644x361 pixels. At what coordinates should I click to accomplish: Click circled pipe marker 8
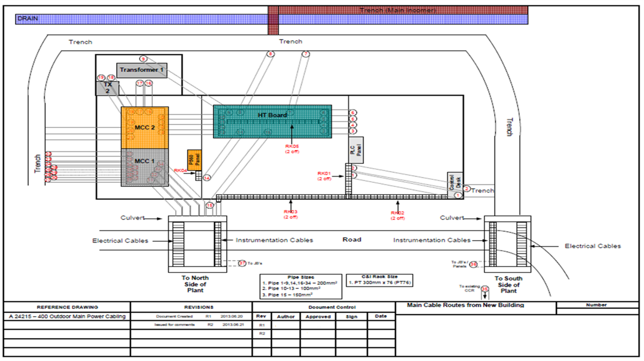click(270, 54)
